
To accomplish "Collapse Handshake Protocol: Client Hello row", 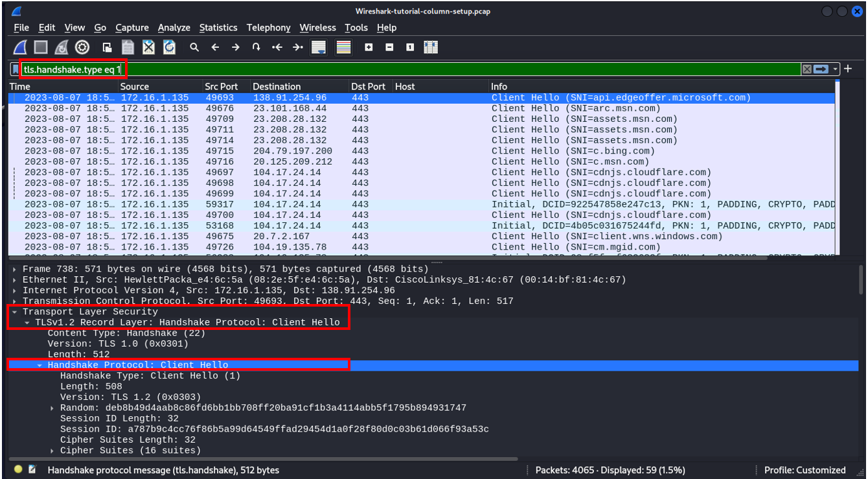I will click(x=40, y=365).
